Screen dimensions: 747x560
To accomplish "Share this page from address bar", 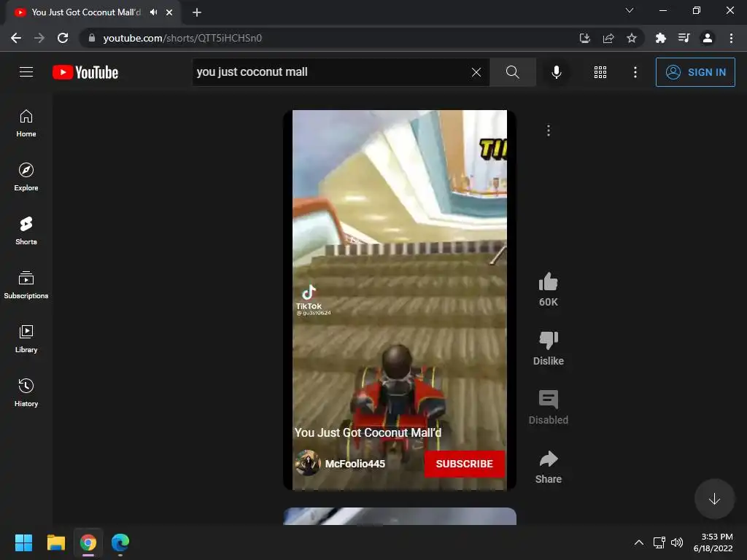I will [608, 38].
